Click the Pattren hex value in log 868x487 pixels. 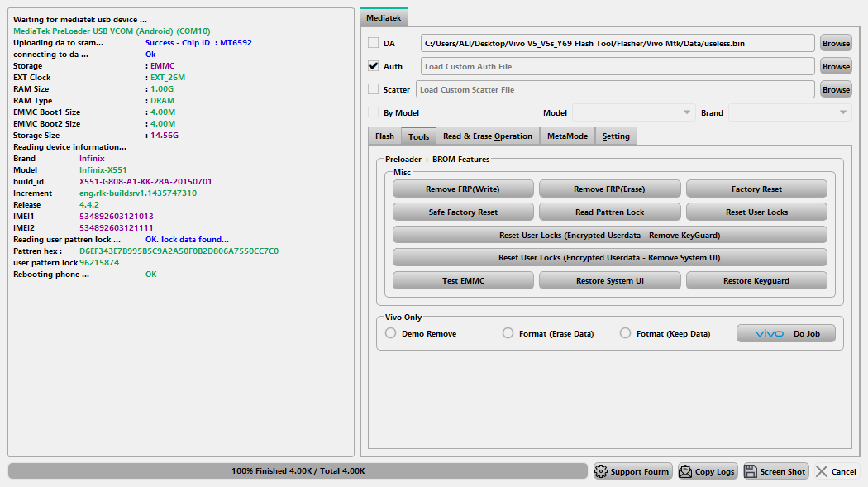[179, 251]
